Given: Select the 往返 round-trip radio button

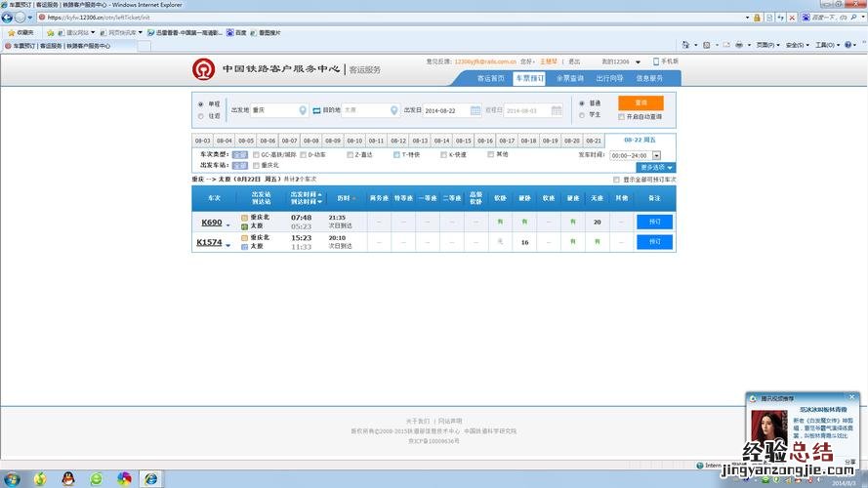Looking at the screenshot, I should coord(201,116).
